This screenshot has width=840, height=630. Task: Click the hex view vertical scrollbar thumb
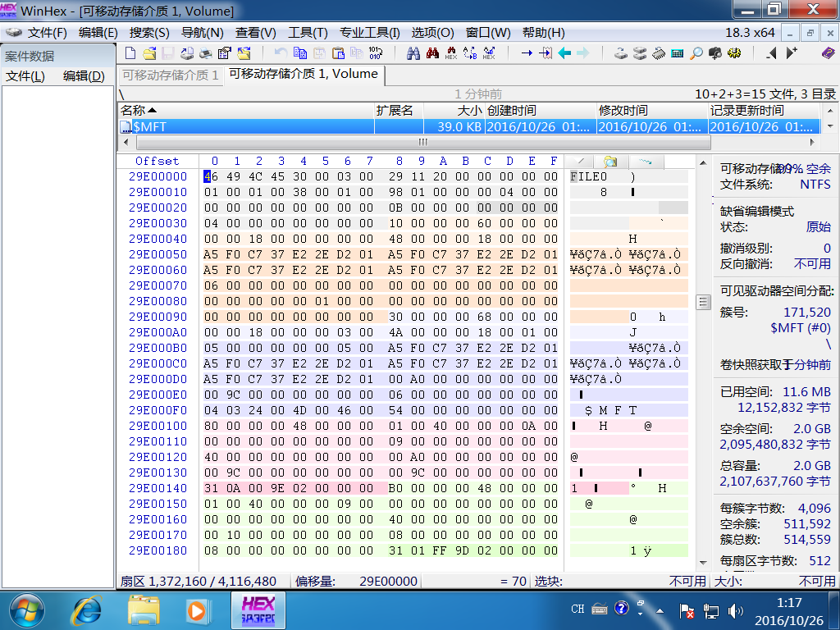click(703, 302)
